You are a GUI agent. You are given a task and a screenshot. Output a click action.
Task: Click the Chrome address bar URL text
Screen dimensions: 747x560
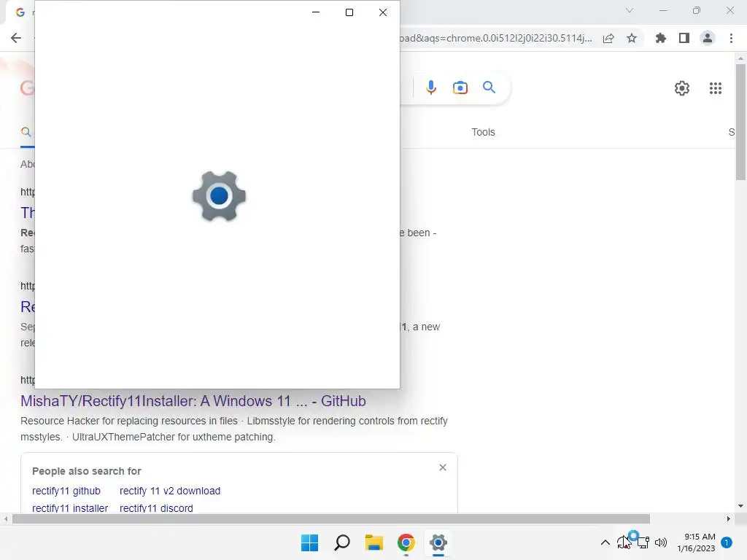pyautogui.click(x=495, y=38)
